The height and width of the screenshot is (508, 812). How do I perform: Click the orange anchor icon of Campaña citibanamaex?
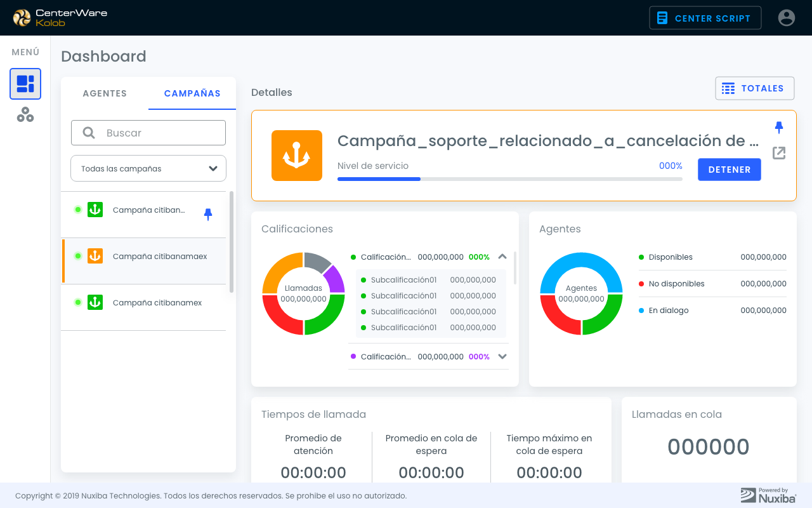(x=95, y=256)
